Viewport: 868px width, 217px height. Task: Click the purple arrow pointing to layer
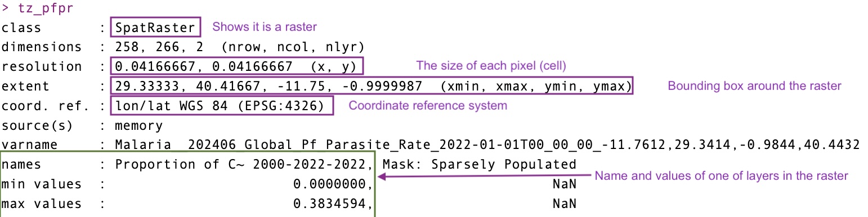pyautogui.click(x=484, y=176)
